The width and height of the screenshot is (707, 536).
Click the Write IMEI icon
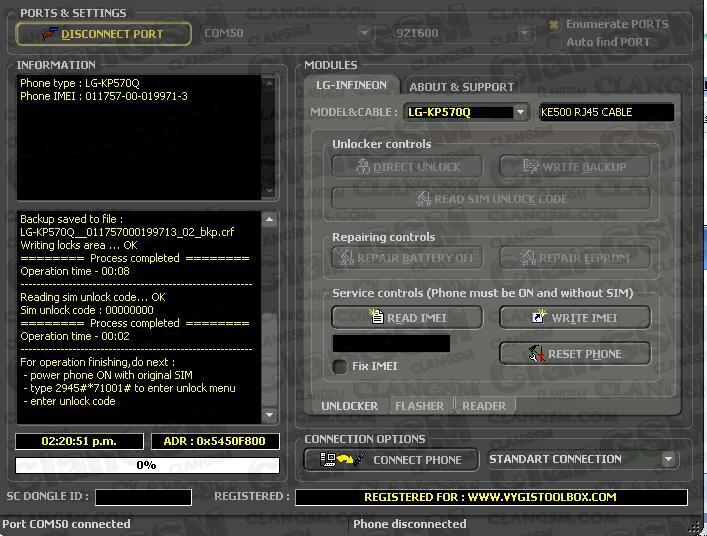click(539, 316)
